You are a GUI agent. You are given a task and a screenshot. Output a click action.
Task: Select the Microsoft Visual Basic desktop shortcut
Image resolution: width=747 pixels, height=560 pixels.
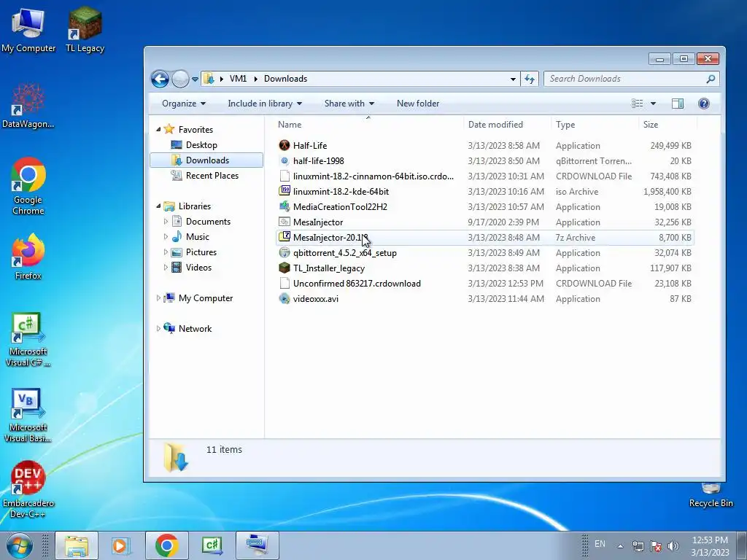[x=28, y=416]
